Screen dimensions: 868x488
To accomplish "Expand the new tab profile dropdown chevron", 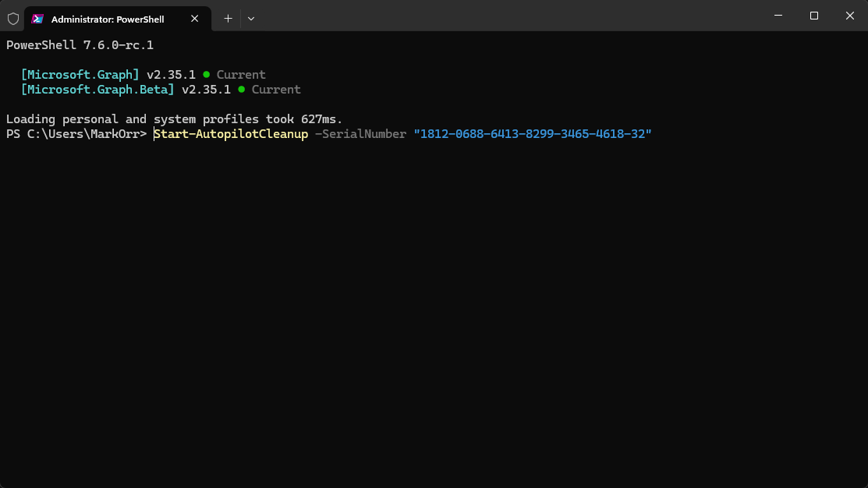I will coord(251,18).
